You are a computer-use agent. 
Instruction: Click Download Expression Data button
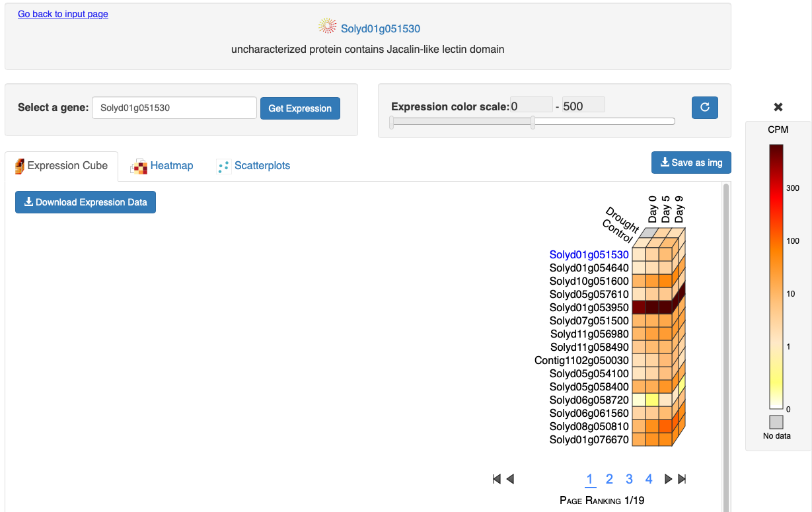point(85,202)
